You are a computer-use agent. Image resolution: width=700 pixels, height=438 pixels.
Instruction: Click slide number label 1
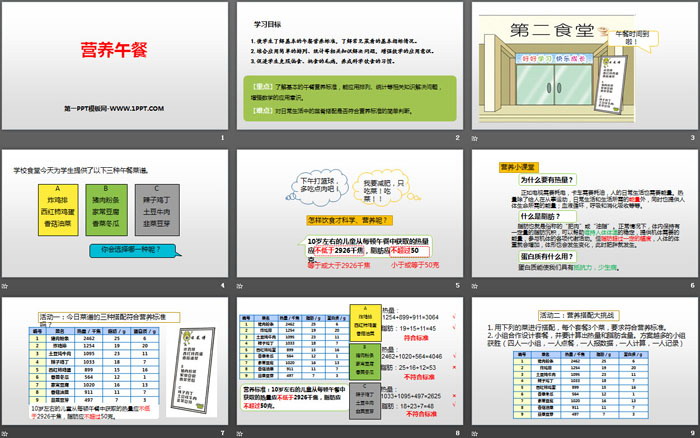tap(222, 138)
